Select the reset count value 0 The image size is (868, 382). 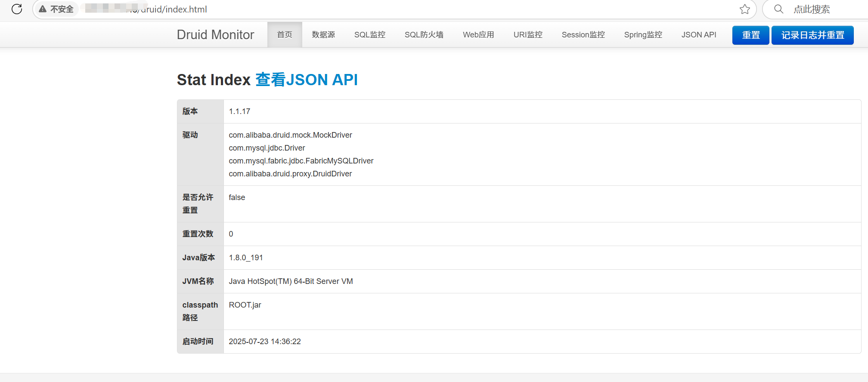231,234
